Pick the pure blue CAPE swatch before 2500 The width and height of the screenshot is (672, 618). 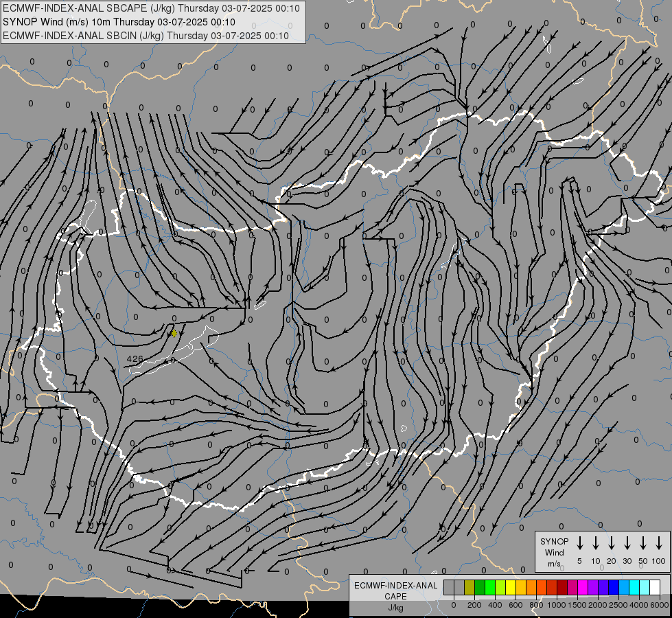click(x=613, y=587)
